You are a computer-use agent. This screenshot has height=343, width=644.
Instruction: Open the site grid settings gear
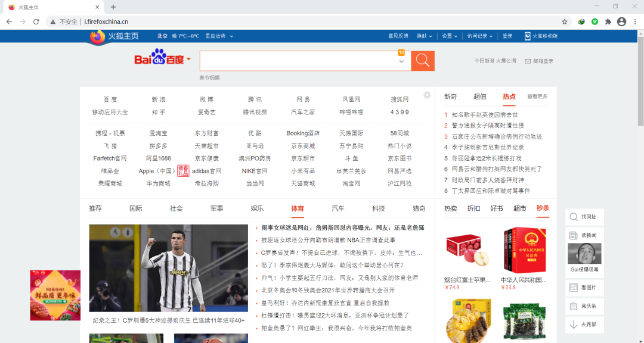427,95
